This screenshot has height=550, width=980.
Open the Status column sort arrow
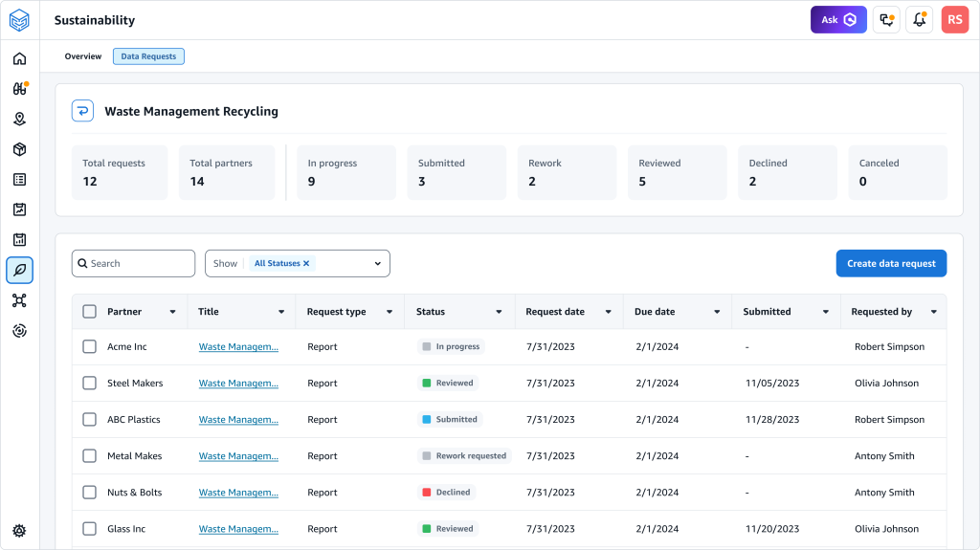click(x=499, y=312)
